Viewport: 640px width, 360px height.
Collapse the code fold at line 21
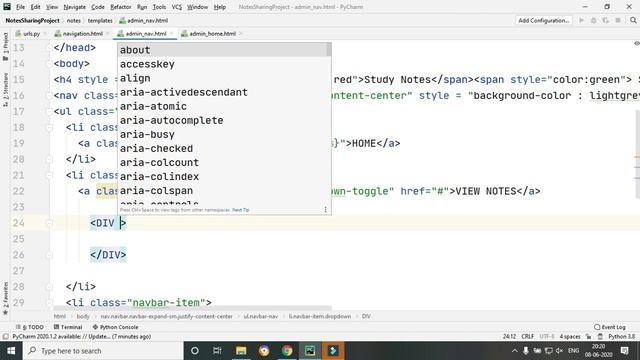(x=49, y=176)
